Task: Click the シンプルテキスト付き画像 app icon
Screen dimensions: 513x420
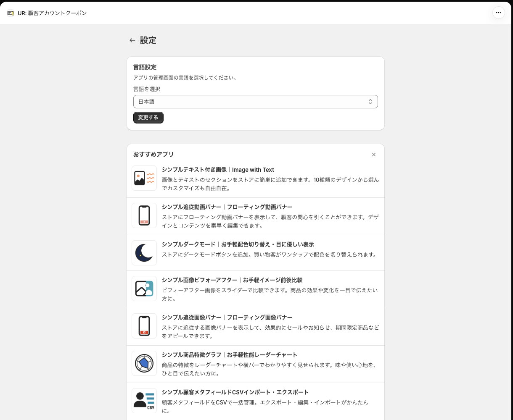Action: pos(144,178)
